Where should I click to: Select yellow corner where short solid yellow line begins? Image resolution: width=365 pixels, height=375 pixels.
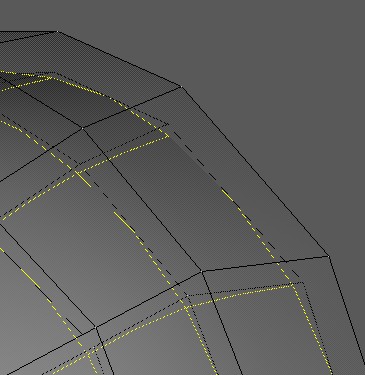click(x=76, y=172)
